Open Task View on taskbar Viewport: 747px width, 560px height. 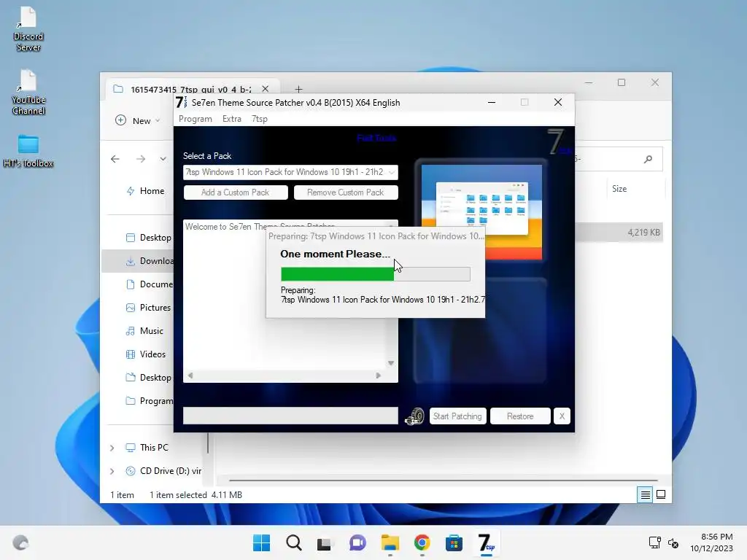(325, 542)
